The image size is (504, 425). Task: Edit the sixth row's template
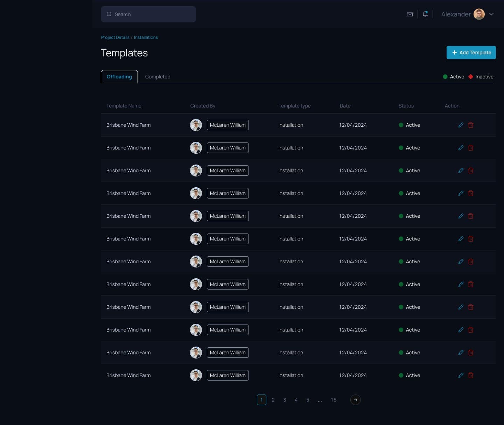[x=461, y=239]
